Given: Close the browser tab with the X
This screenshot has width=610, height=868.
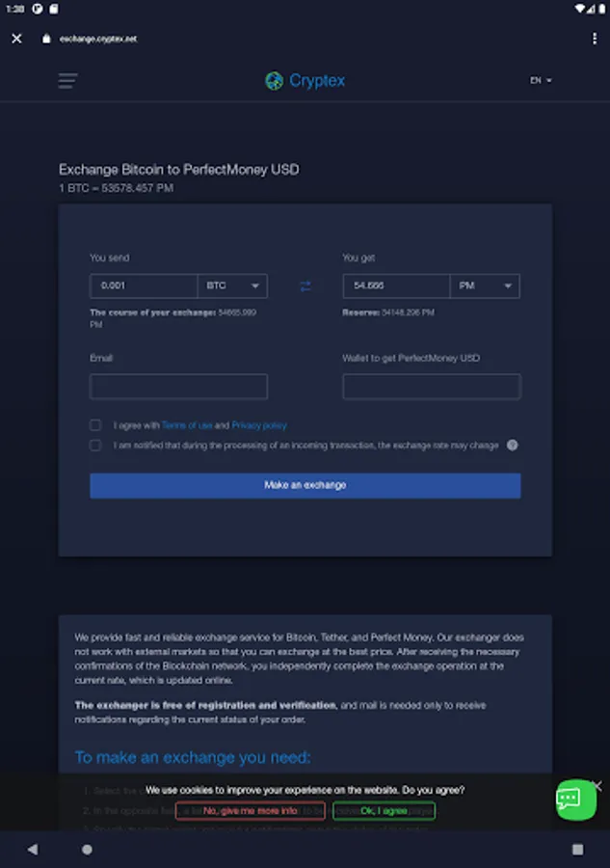Looking at the screenshot, I should [x=16, y=39].
